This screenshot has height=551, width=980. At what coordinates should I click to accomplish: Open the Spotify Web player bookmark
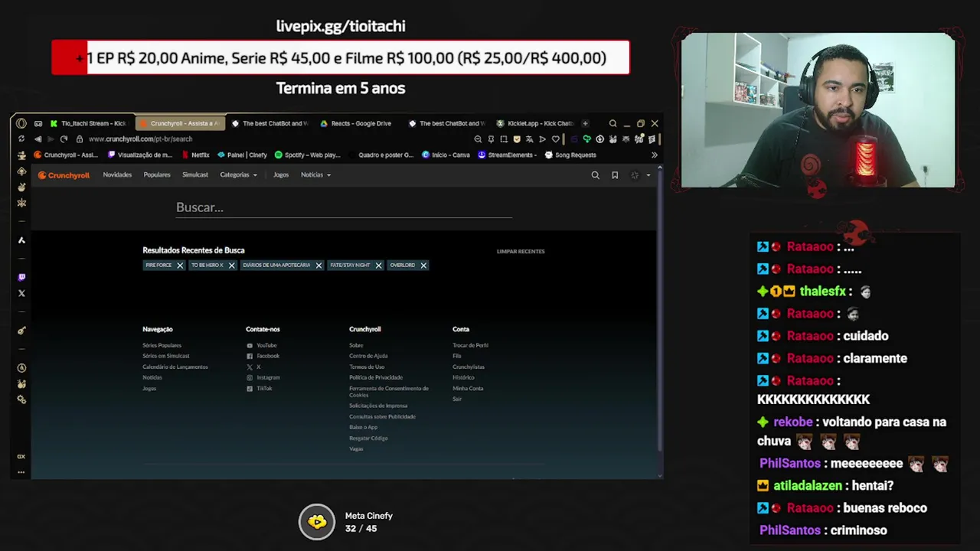coord(307,155)
